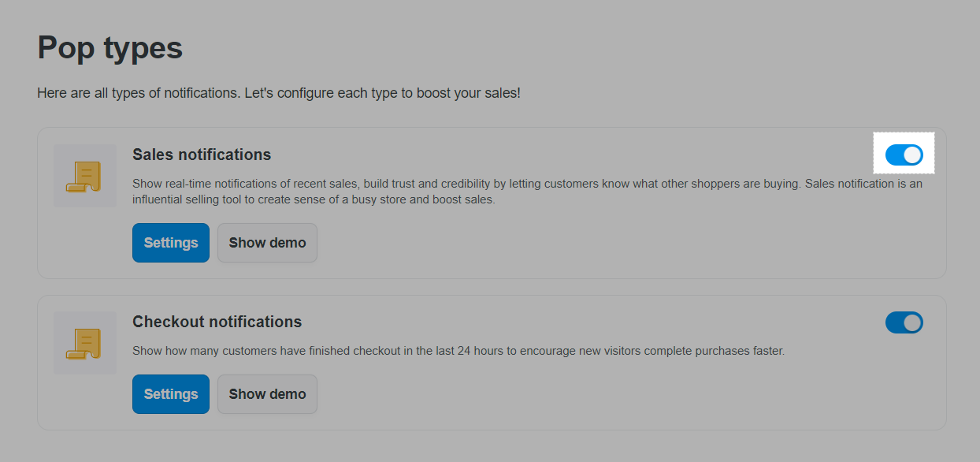
Task: Show demo of Checkout notifications
Action: pyautogui.click(x=267, y=394)
